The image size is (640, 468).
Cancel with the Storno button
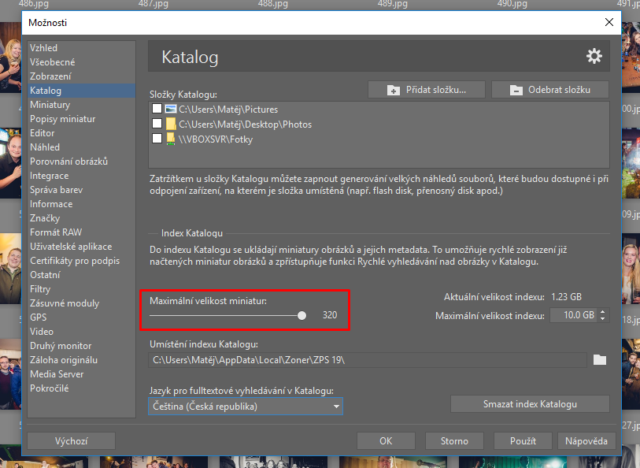point(454,441)
